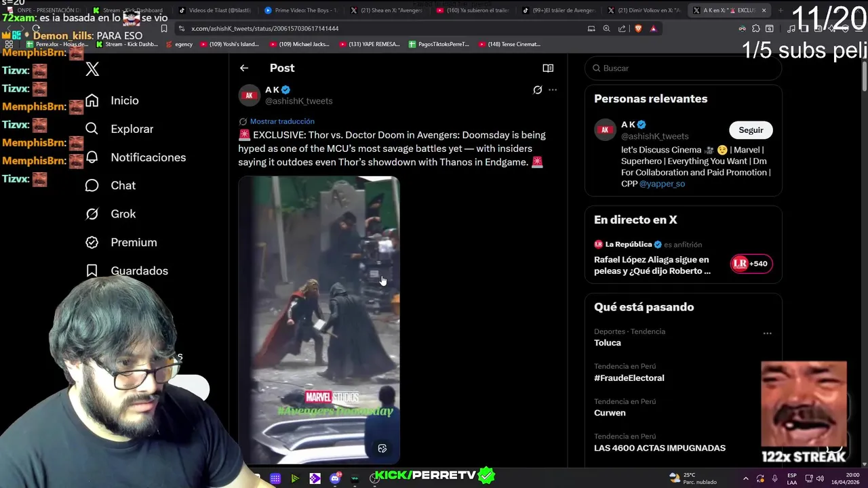
Task: Open browser extensions puzzle icon
Action: (756, 28)
